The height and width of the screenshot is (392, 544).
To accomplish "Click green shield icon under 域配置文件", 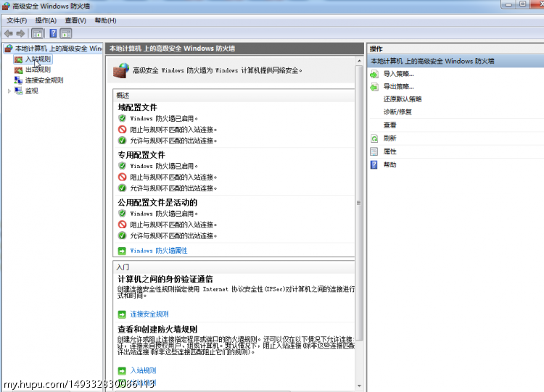I will (122, 118).
